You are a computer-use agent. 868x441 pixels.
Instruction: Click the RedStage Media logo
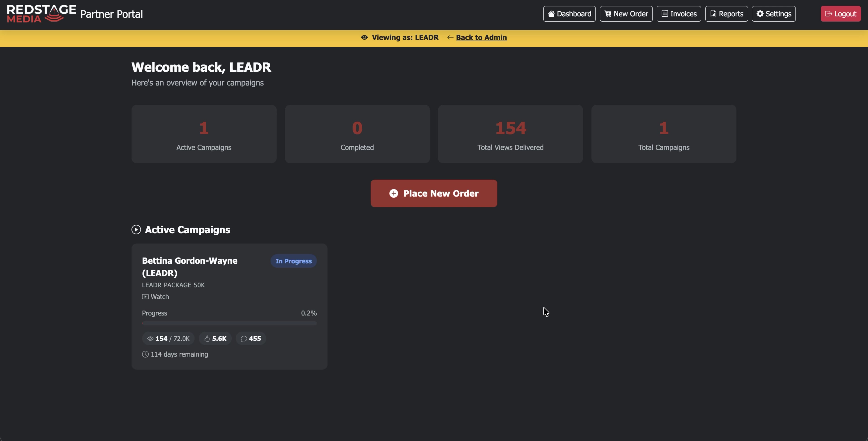41,14
